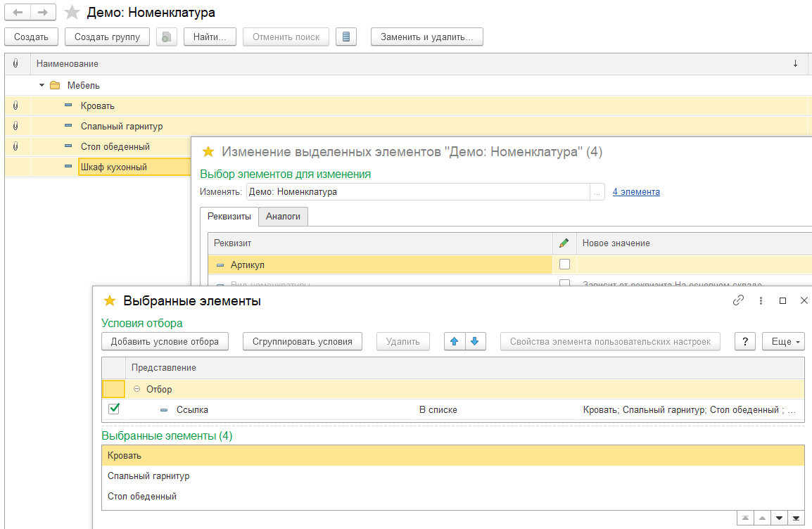
Task: Click the help question mark button
Action: point(745,342)
